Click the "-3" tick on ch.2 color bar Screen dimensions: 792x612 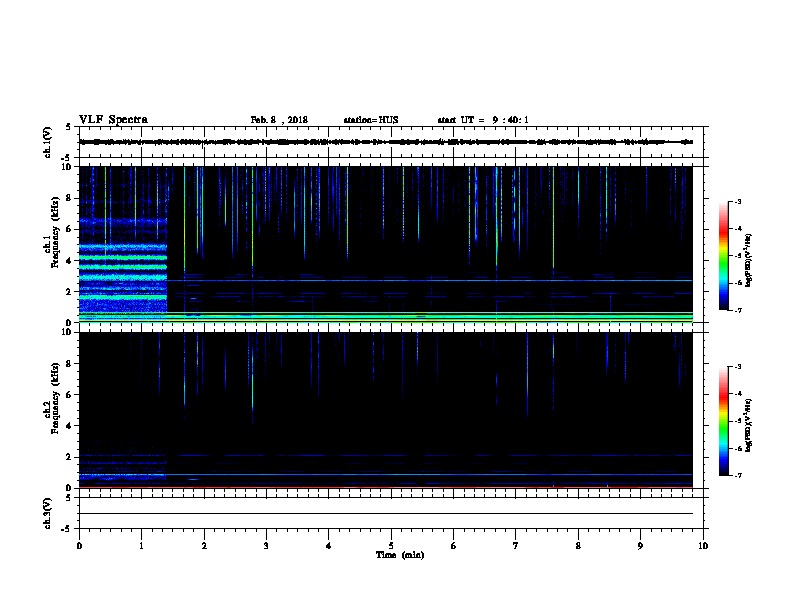pos(738,367)
